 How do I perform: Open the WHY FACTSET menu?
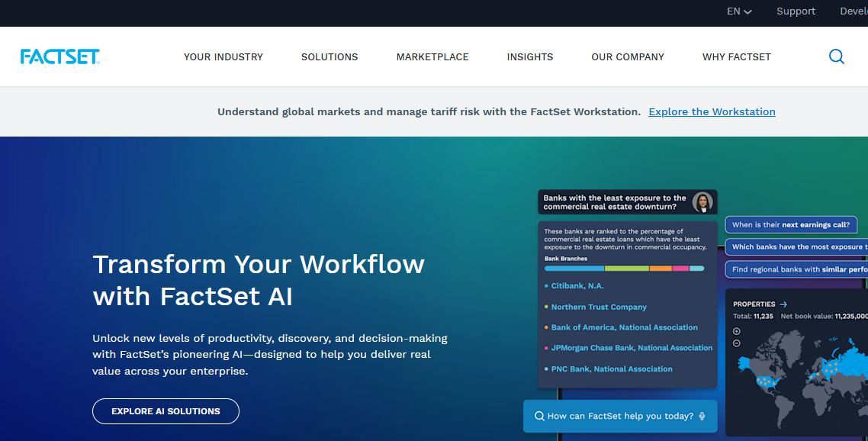[x=736, y=56]
